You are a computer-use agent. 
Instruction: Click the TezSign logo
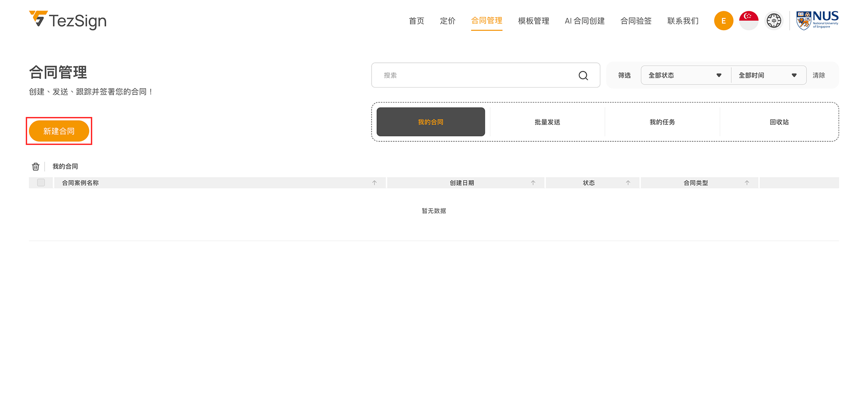tap(68, 20)
